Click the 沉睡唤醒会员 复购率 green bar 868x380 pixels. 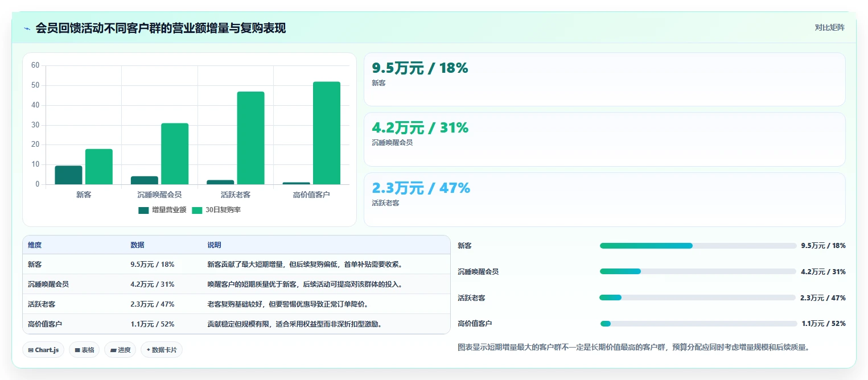coord(175,154)
